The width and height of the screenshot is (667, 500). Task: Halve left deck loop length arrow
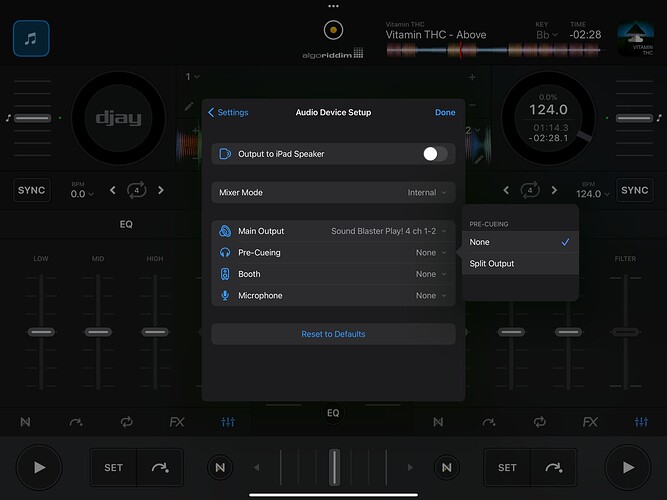113,190
